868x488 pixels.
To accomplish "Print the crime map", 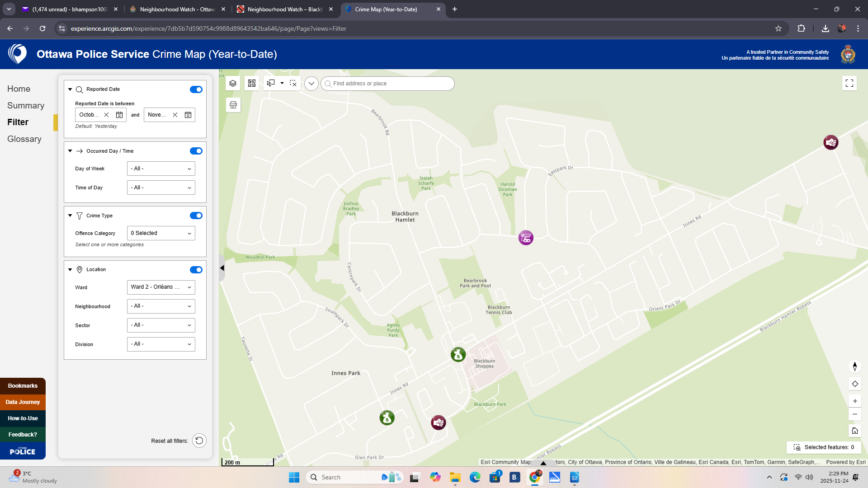I will click(233, 104).
